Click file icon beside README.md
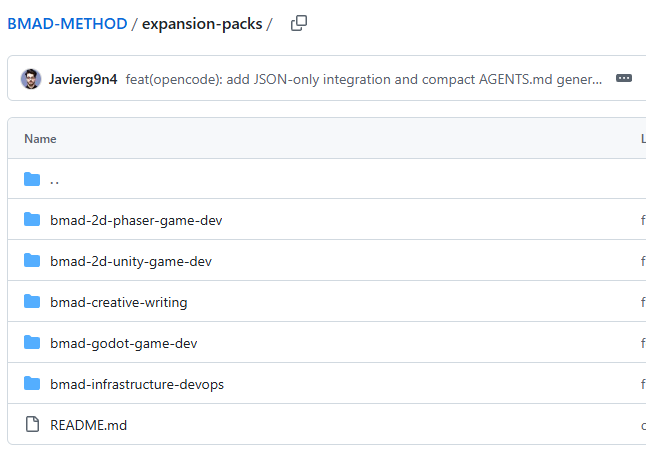The width and height of the screenshot is (646, 454). [x=32, y=425]
